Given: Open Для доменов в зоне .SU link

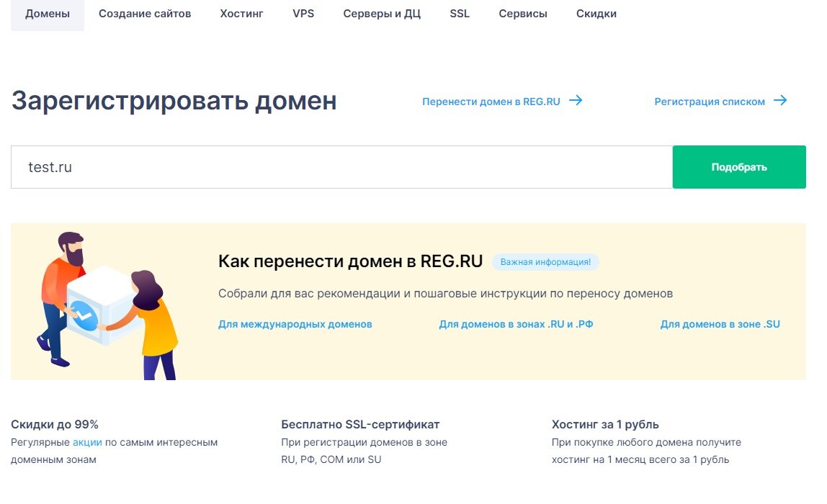Looking at the screenshot, I should [720, 325].
